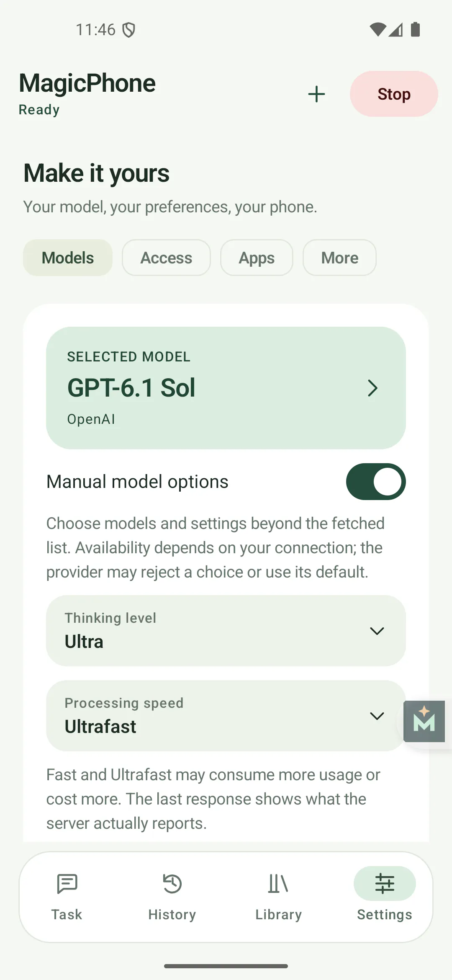Tap the Make it yours heading
The image size is (452, 980).
tap(97, 173)
